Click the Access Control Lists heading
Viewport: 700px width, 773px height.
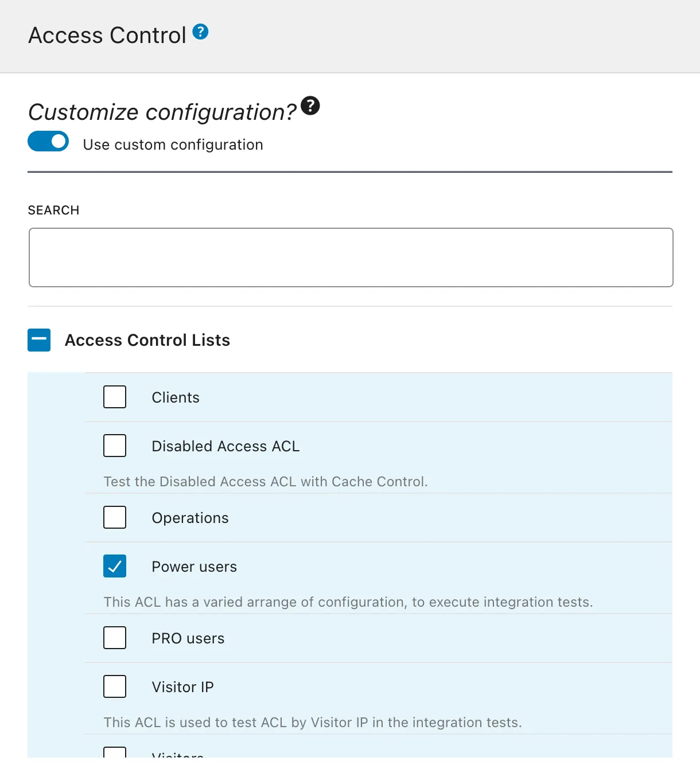147,340
